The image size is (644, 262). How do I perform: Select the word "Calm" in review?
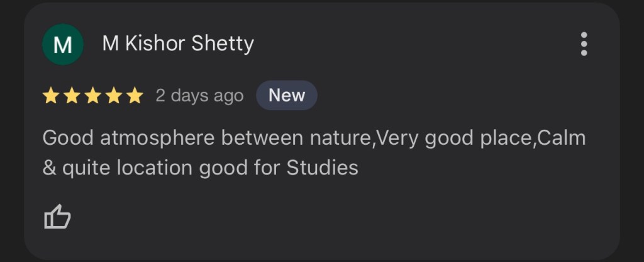tap(563, 138)
